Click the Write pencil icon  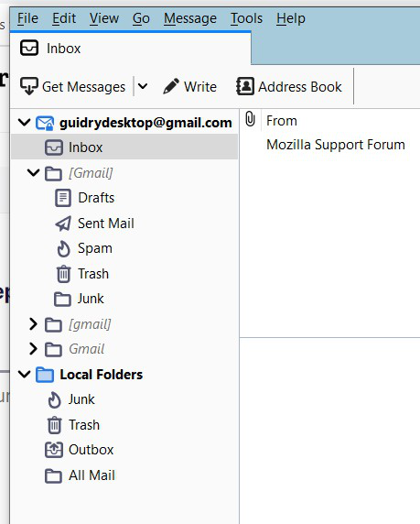(171, 86)
